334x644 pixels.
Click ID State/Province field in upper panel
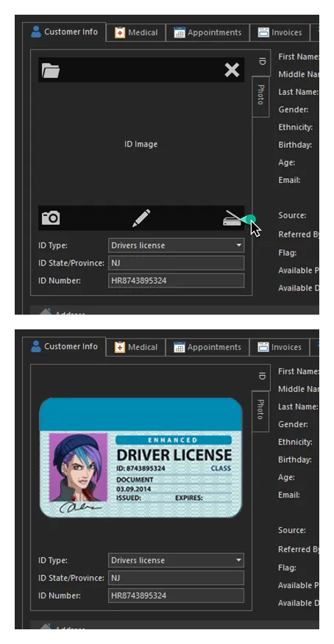pyautogui.click(x=177, y=263)
